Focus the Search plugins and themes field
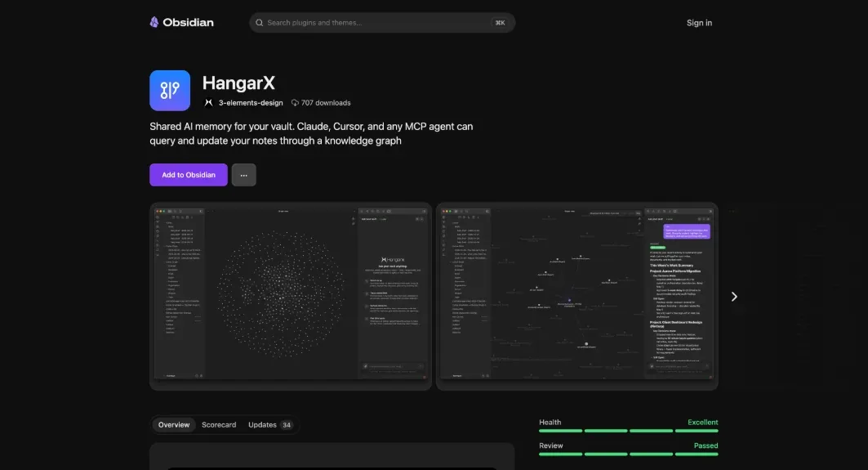The width and height of the screenshot is (868, 470). [x=382, y=23]
